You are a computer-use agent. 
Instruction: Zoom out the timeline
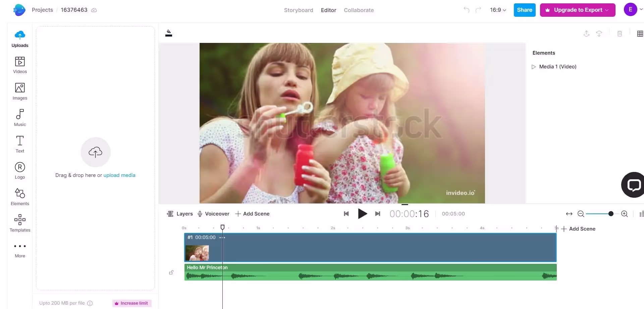point(581,214)
